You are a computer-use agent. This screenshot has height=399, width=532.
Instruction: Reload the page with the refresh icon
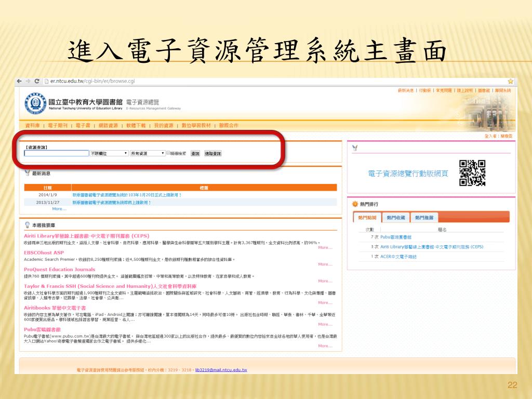37,81
